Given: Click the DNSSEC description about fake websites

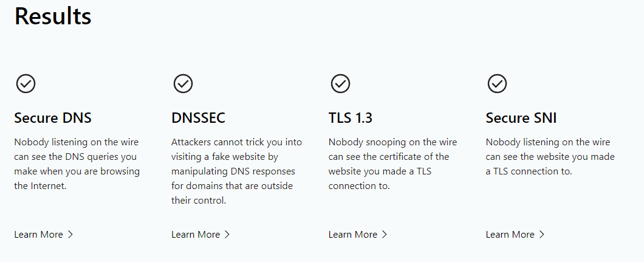Looking at the screenshot, I should point(236,171).
